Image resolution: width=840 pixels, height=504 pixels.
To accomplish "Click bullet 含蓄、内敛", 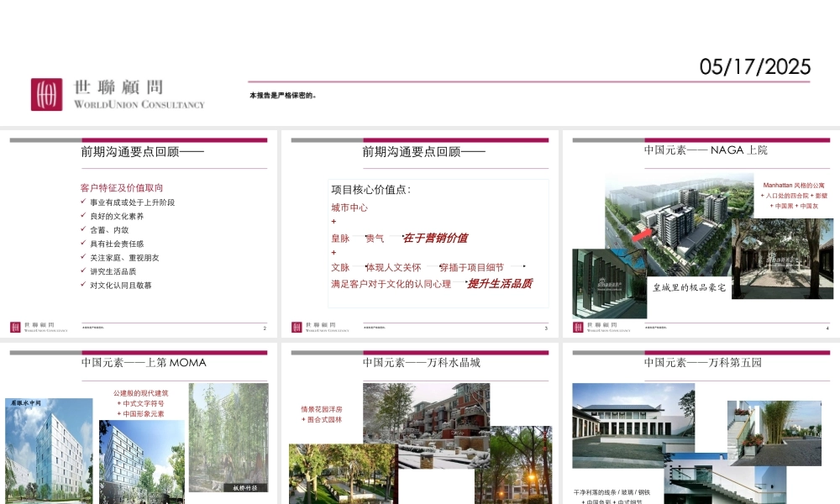I will (x=109, y=230).
